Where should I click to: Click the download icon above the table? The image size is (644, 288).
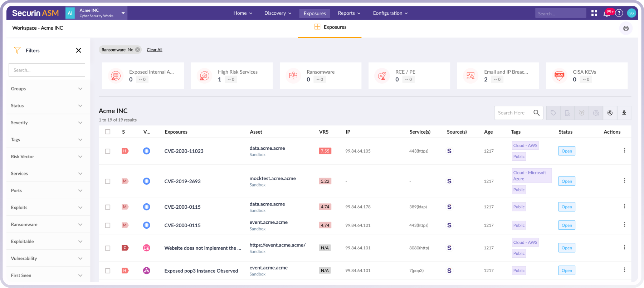(x=624, y=113)
